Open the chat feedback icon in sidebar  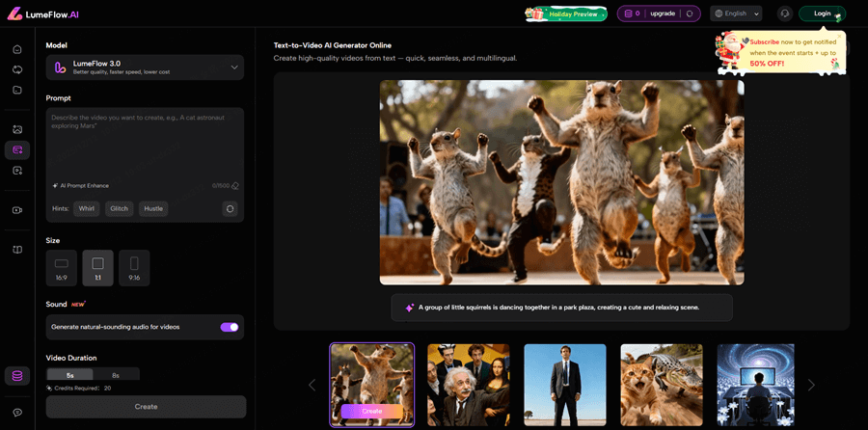[x=17, y=413]
